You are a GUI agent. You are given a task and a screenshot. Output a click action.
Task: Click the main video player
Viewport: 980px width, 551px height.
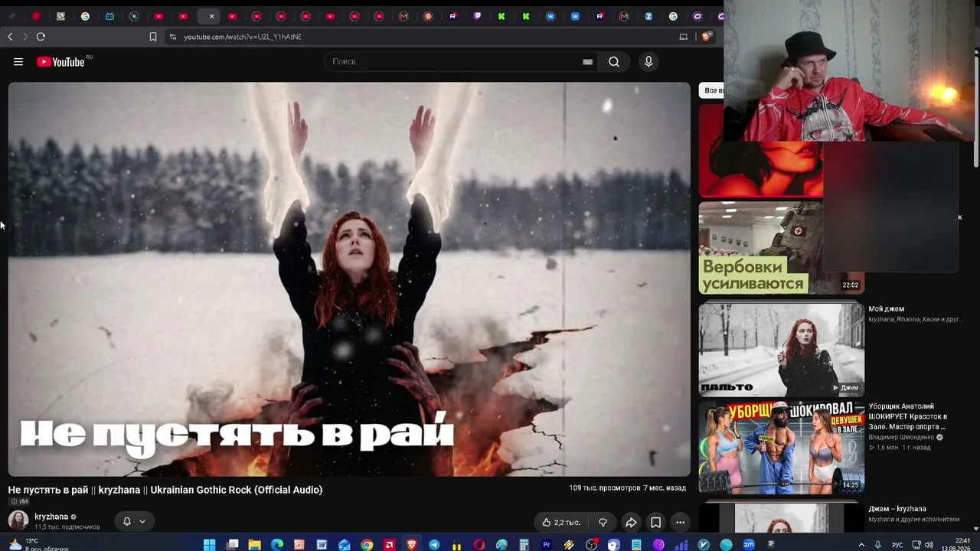point(349,279)
